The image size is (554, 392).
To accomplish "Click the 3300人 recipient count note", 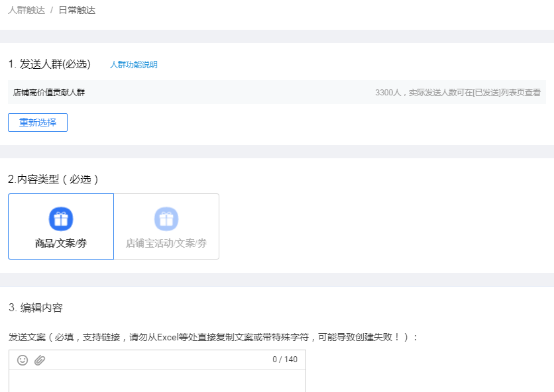I will point(457,93).
